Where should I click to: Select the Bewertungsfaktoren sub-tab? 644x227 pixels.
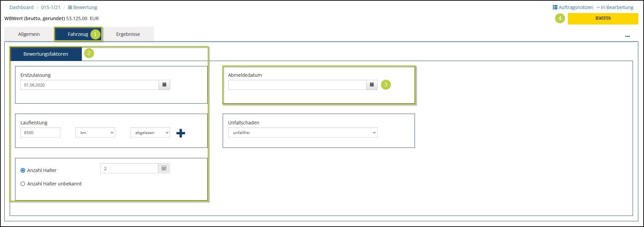46,54
